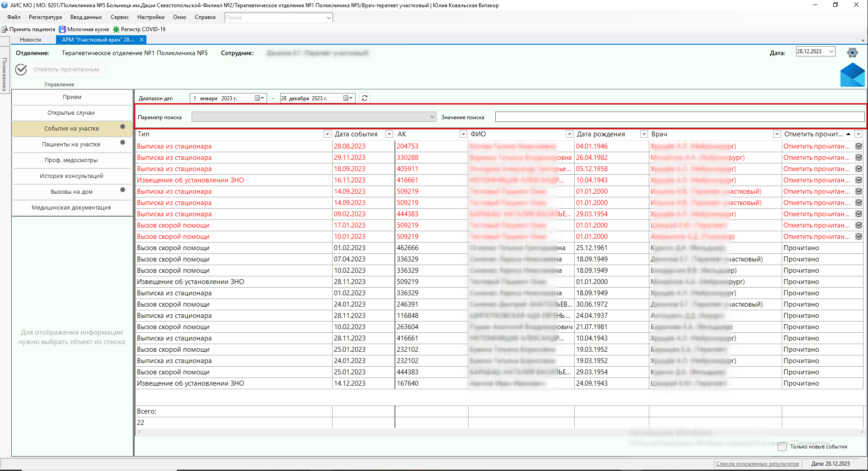Open История консультаций section

(72, 176)
